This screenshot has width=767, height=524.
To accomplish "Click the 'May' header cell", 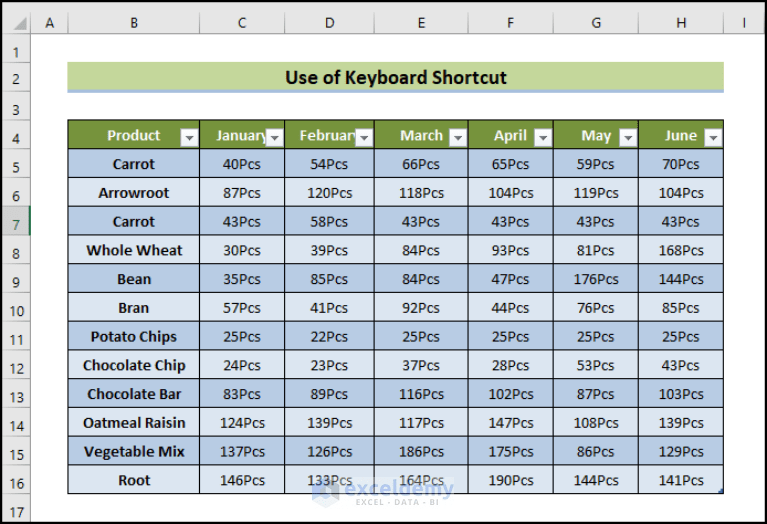I will click(596, 135).
